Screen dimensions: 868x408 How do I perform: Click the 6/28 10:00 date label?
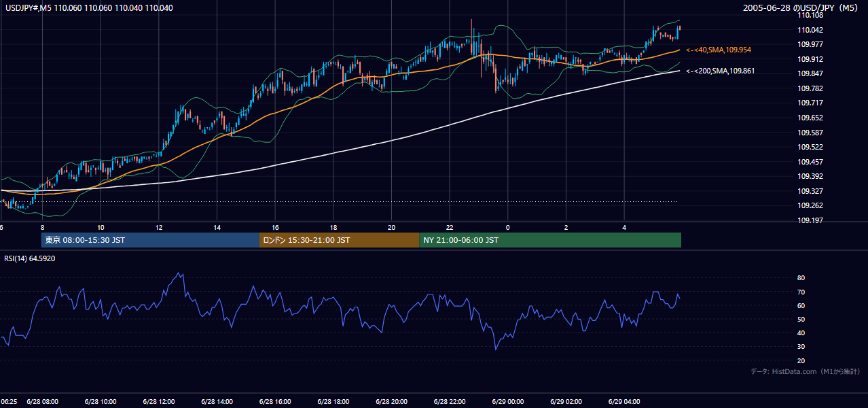pos(101,402)
